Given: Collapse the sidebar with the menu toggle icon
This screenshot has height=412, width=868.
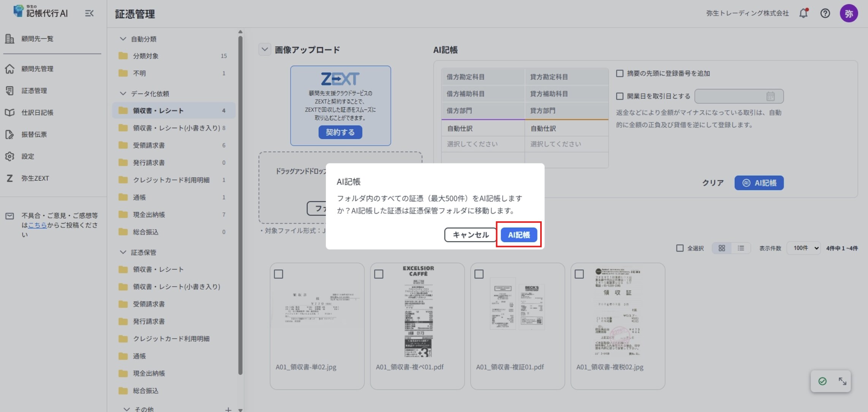Looking at the screenshot, I should coord(89,14).
